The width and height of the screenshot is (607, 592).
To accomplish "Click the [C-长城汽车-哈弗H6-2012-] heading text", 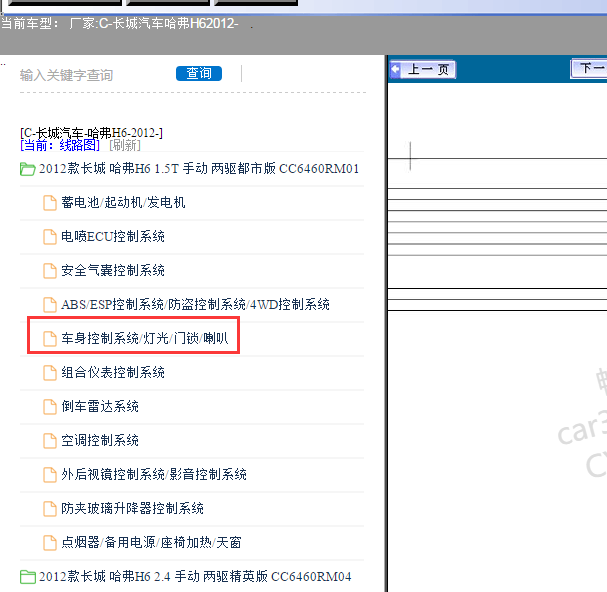I will tap(91, 133).
